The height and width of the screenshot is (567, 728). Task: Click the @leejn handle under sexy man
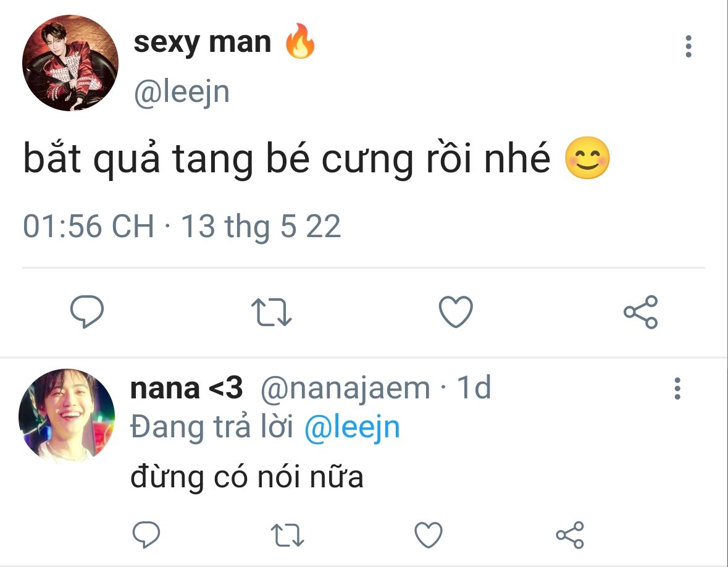click(x=182, y=92)
